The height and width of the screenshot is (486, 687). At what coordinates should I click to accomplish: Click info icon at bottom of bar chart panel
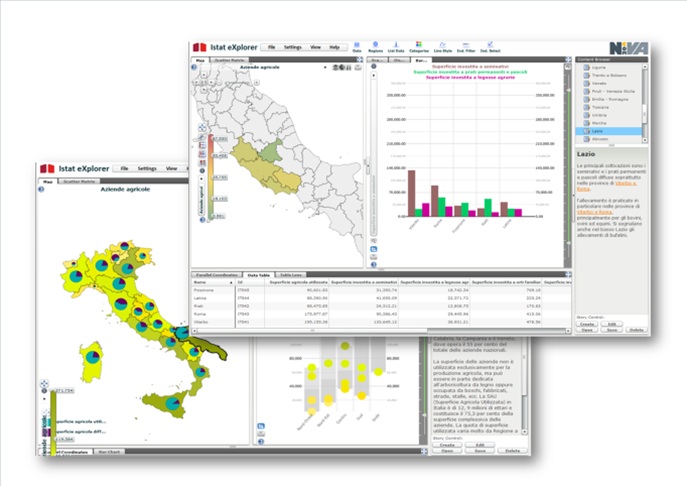pos(374,264)
